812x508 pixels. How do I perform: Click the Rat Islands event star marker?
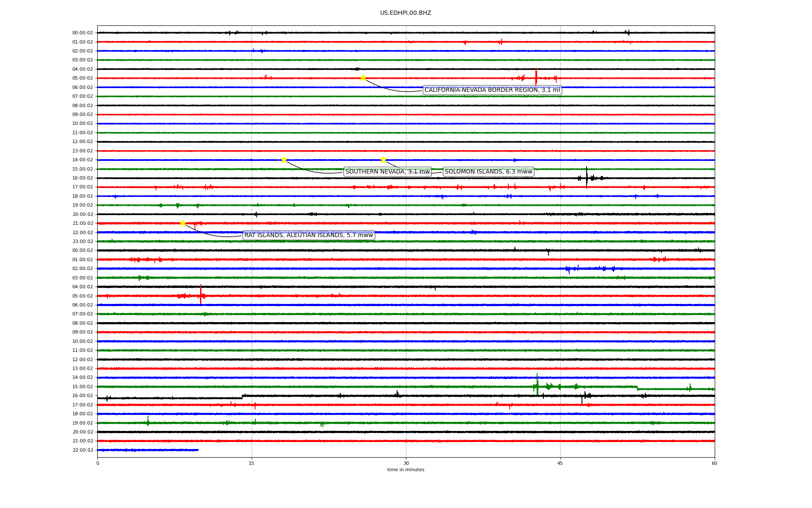pos(183,223)
